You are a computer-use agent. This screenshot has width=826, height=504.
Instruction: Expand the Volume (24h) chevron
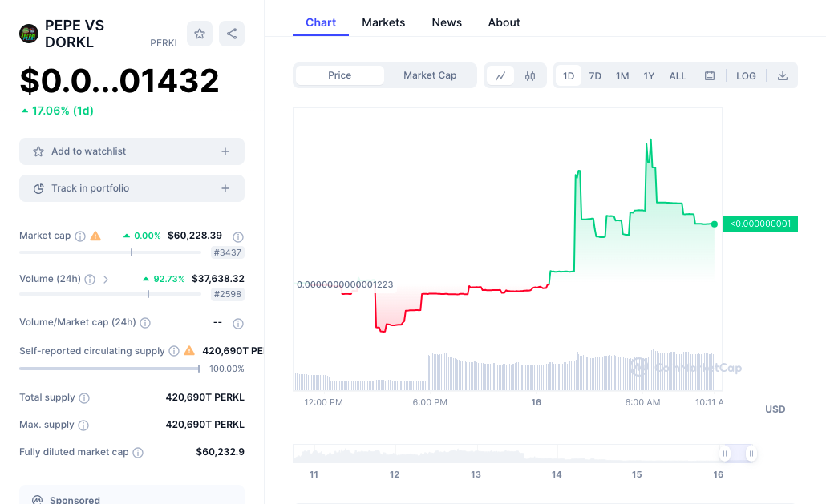point(106,280)
